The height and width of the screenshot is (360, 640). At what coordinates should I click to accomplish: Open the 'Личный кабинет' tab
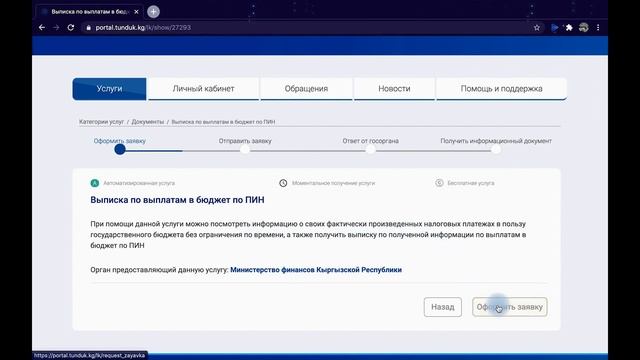[x=203, y=89]
